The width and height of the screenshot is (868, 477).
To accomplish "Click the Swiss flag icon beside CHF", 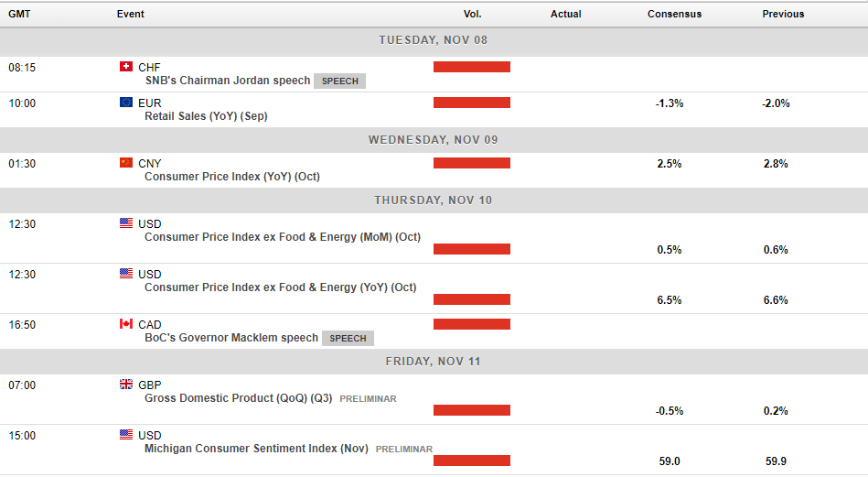I will 126,67.
